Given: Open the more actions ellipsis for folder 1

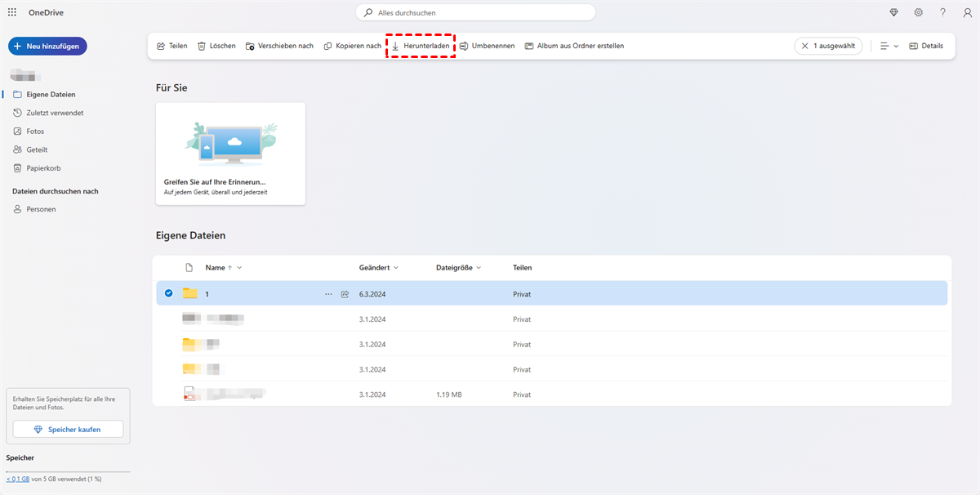Looking at the screenshot, I should [x=328, y=294].
